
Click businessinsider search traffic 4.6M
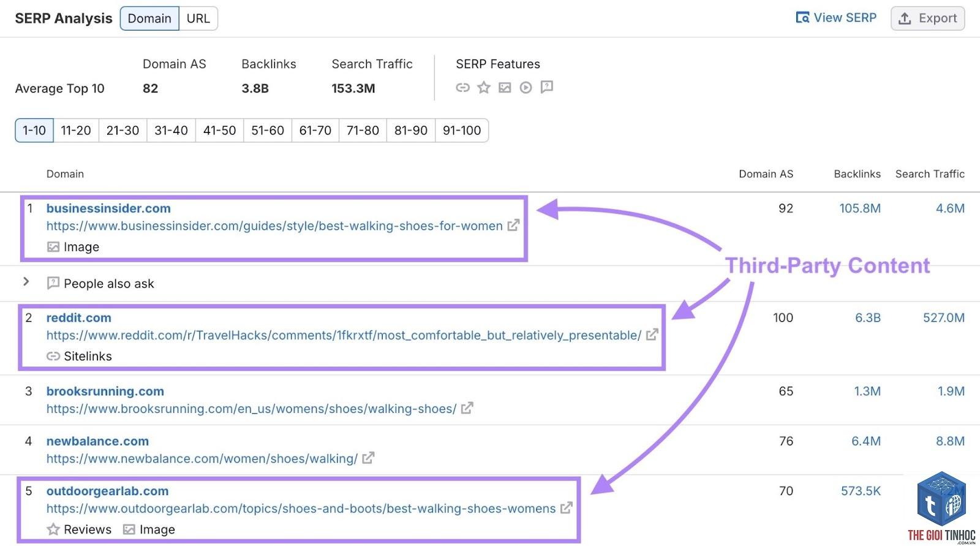[950, 208]
